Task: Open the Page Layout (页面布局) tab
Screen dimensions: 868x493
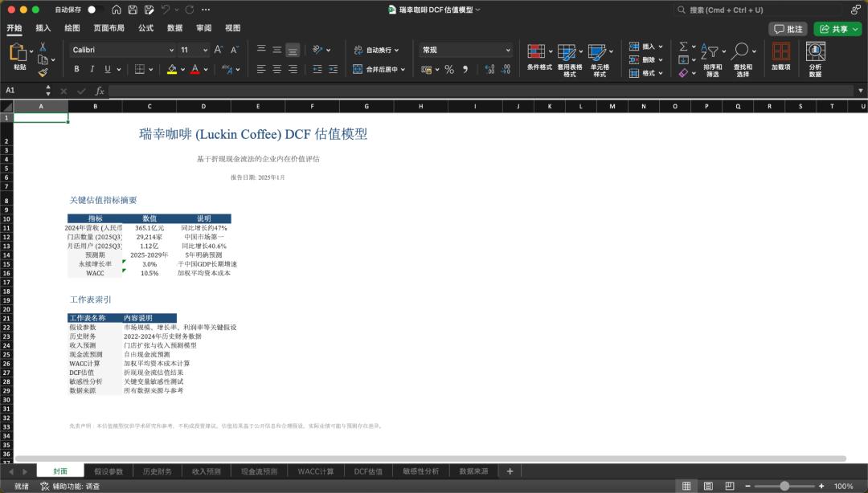Action: [108, 27]
